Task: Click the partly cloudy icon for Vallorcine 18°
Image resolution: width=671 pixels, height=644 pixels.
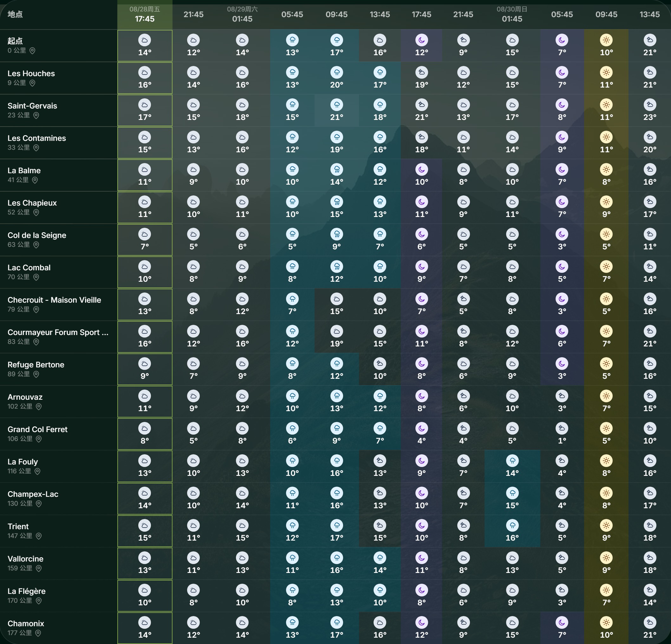Action: coord(649,558)
